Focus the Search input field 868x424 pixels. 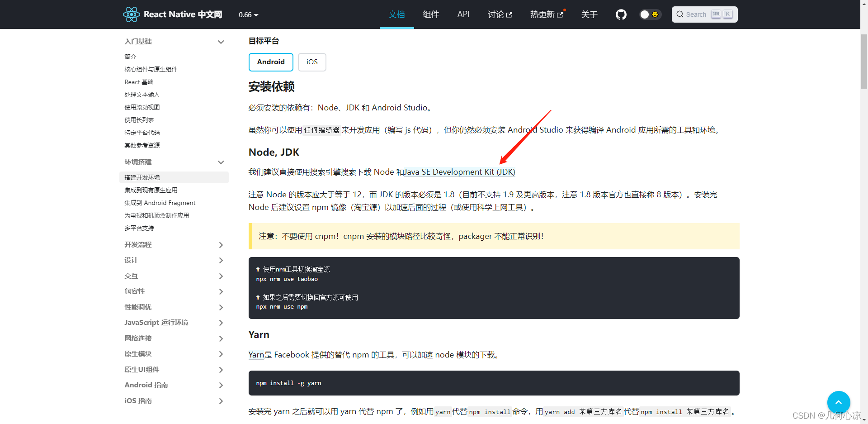(704, 14)
